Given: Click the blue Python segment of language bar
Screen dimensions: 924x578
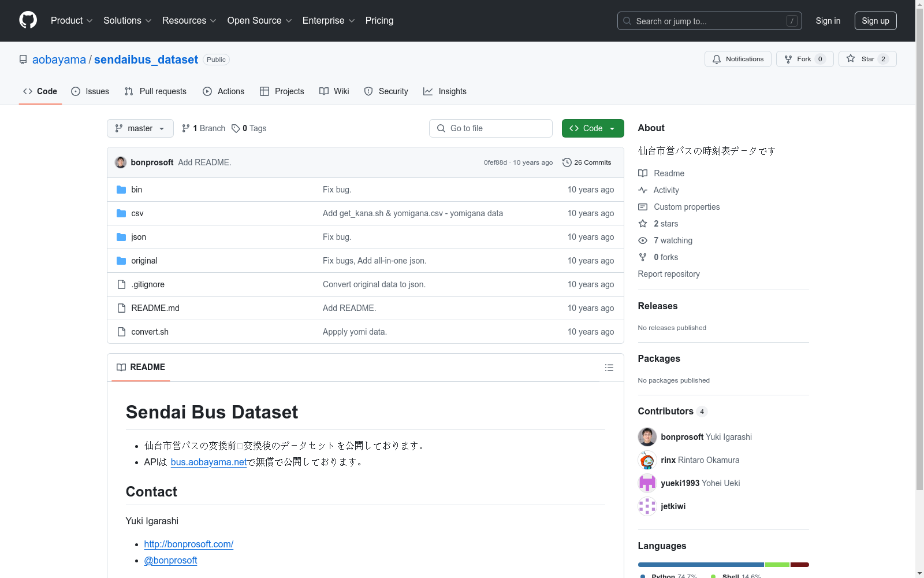Looking at the screenshot, I should click(701, 565).
